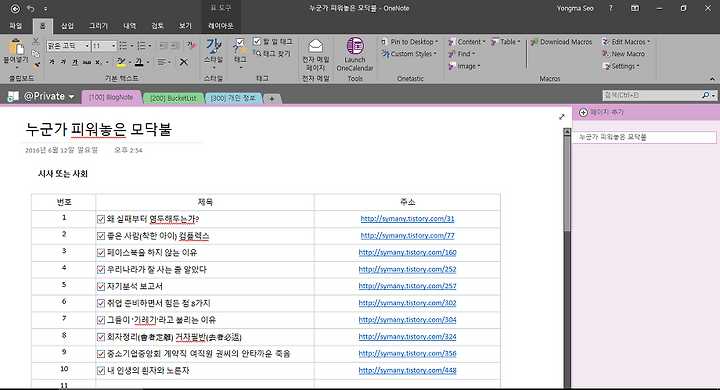Toggle the To Do tag checkbox in ribbon
This screenshot has height=390, width=720.
click(257, 42)
